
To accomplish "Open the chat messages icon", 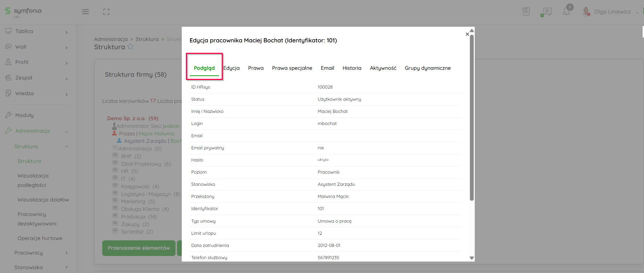I will [547, 12].
